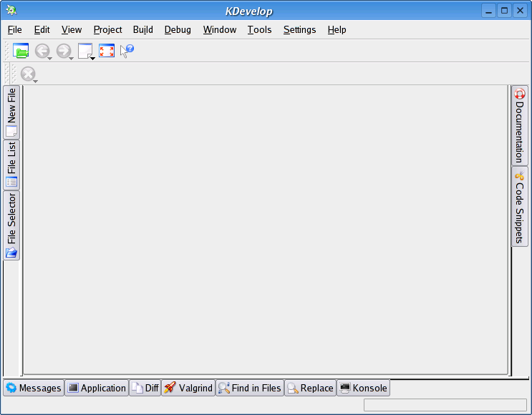Click the status bar progress field
The height and width of the screenshot is (415, 532).
[x=445, y=405]
